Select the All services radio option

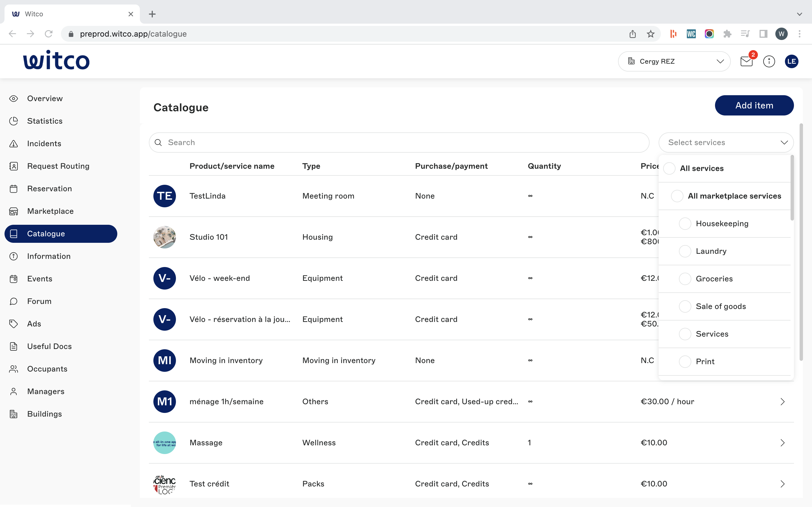(669, 168)
